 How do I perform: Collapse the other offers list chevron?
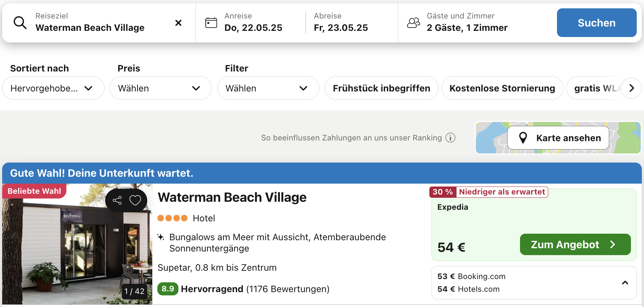tap(625, 283)
